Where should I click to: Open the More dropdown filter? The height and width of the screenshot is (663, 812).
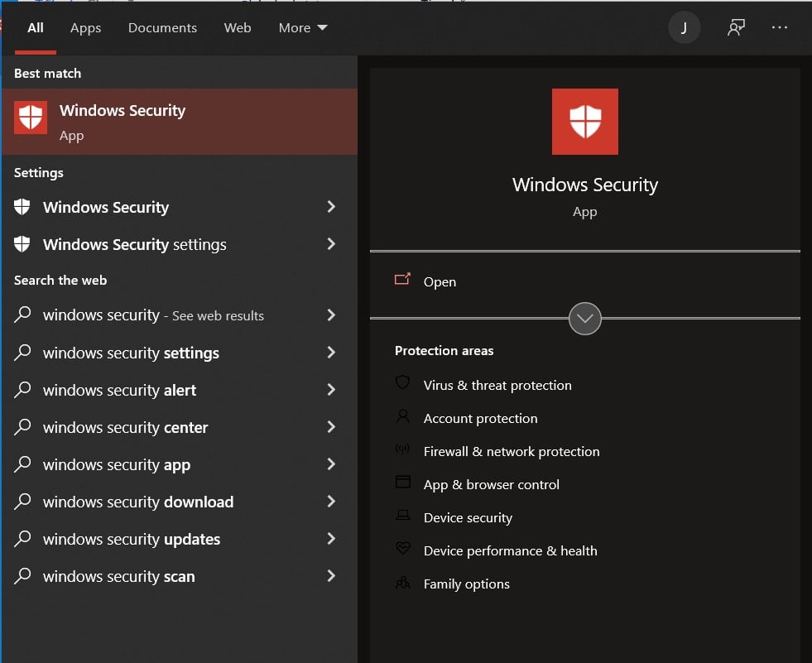303,27
